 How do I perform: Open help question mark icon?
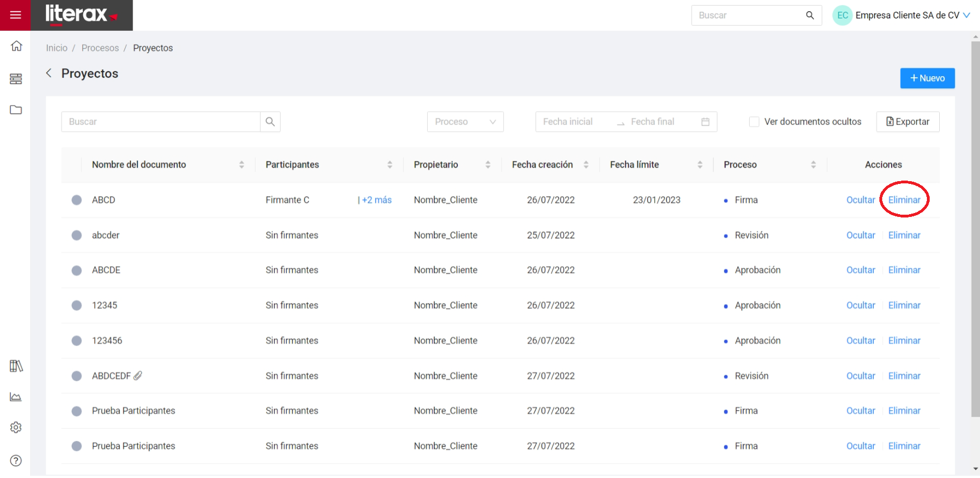click(x=16, y=461)
